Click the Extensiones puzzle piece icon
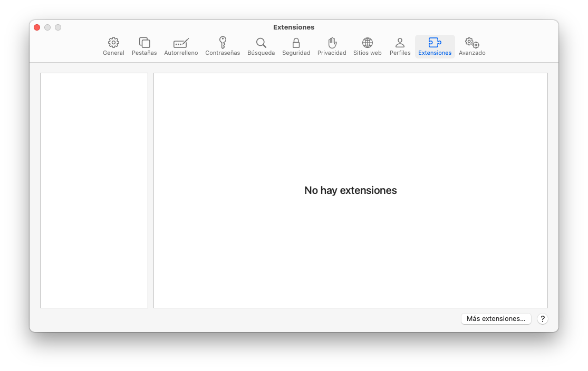Image resolution: width=588 pixels, height=371 pixels. pyautogui.click(x=435, y=43)
